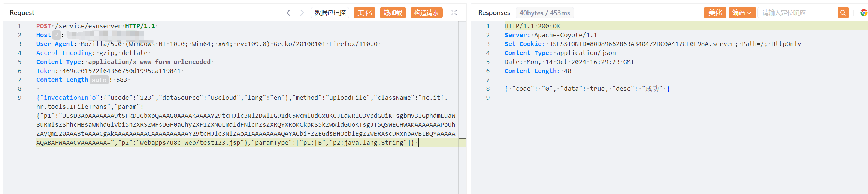Open response in Chrome browser icon

click(x=864, y=13)
